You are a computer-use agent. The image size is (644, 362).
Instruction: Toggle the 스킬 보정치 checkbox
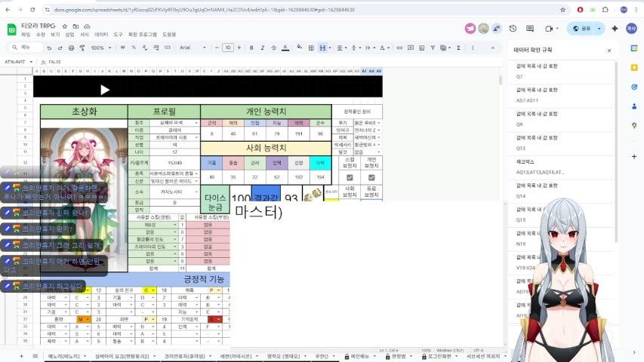click(350, 178)
